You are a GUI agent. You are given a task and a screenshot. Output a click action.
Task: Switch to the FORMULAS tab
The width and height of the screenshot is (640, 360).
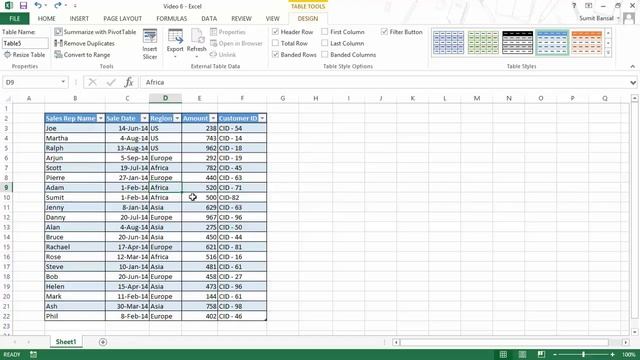click(x=171, y=18)
